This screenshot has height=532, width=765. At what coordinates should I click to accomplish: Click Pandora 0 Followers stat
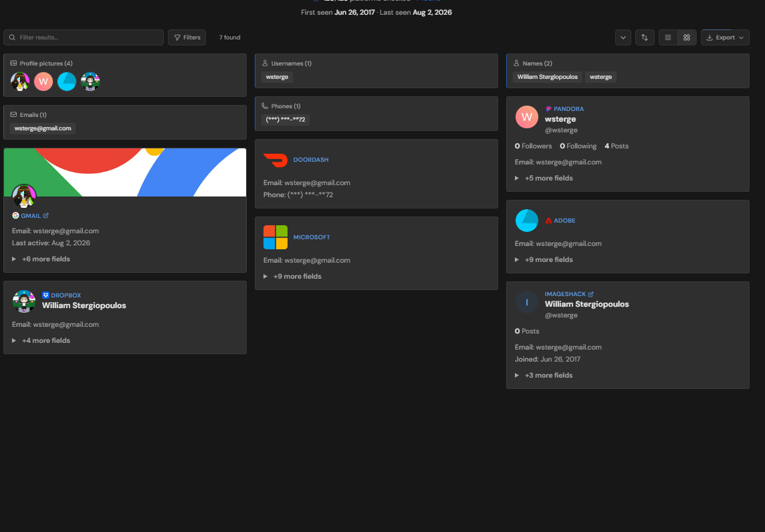[x=533, y=146]
